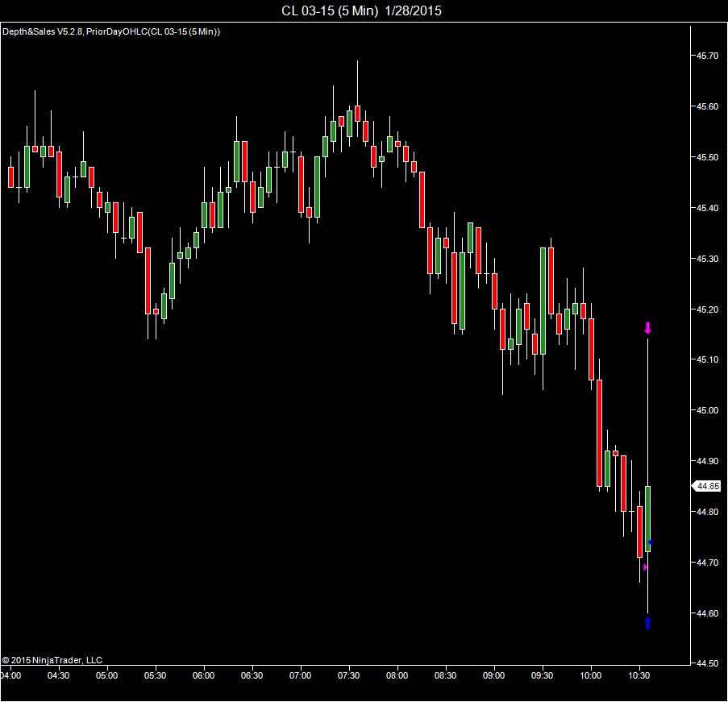Click the 44.80 price axis label
Image resolution: width=728 pixels, height=702 pixels.
click(x=707, y=512)
